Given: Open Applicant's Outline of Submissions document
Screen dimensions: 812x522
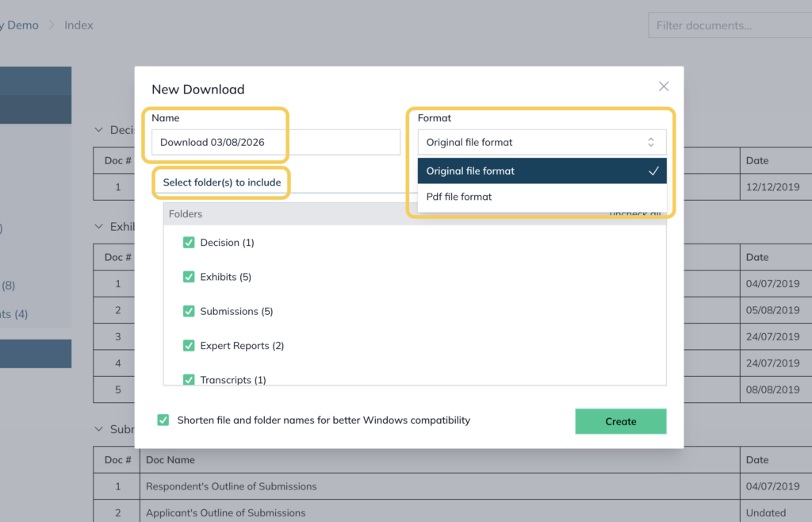Looking at the screenshot, I should pyautogui.click(x=225, y=512).
